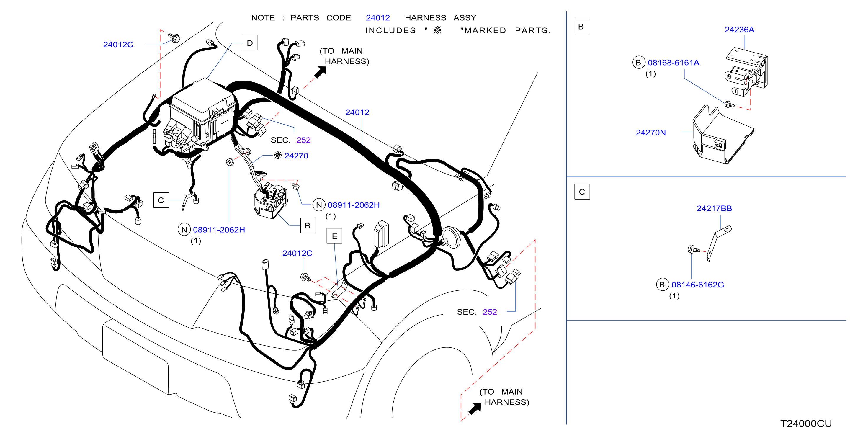The image size is (868, 438).
Task: Select the boxed E callout marker
Action: tap(334, 236)
